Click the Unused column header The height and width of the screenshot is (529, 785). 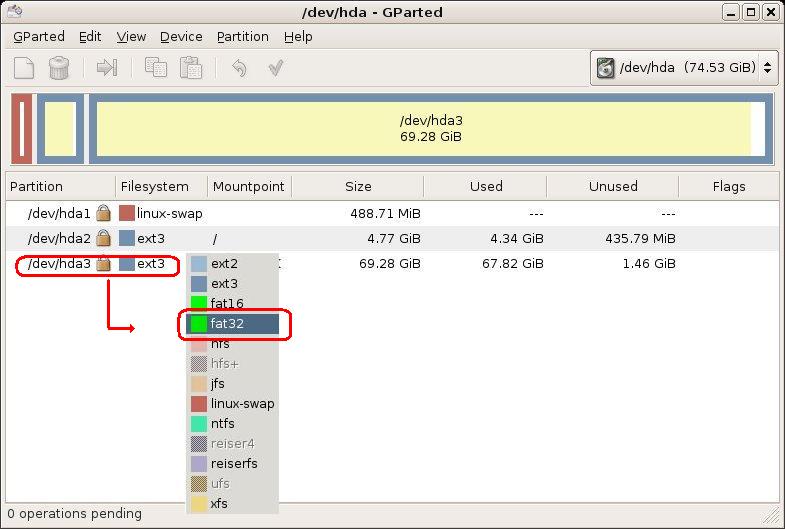pos(612,186)
